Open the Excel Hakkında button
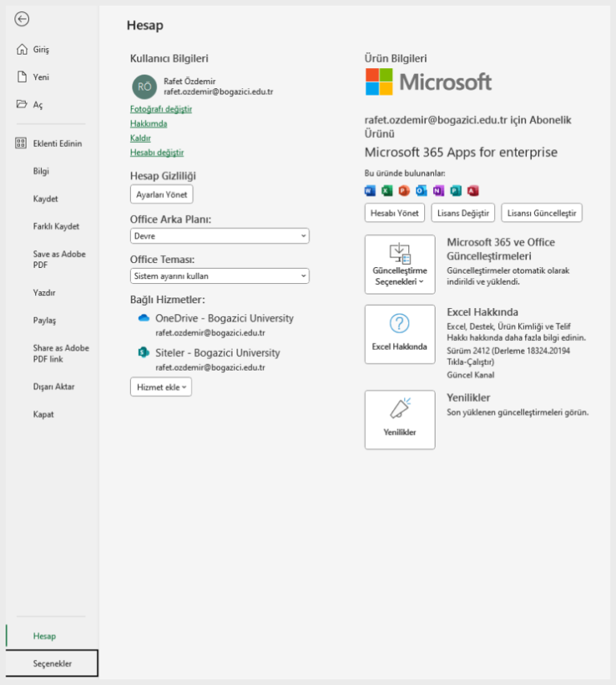The image size is (616, 685). click(399, 334)
